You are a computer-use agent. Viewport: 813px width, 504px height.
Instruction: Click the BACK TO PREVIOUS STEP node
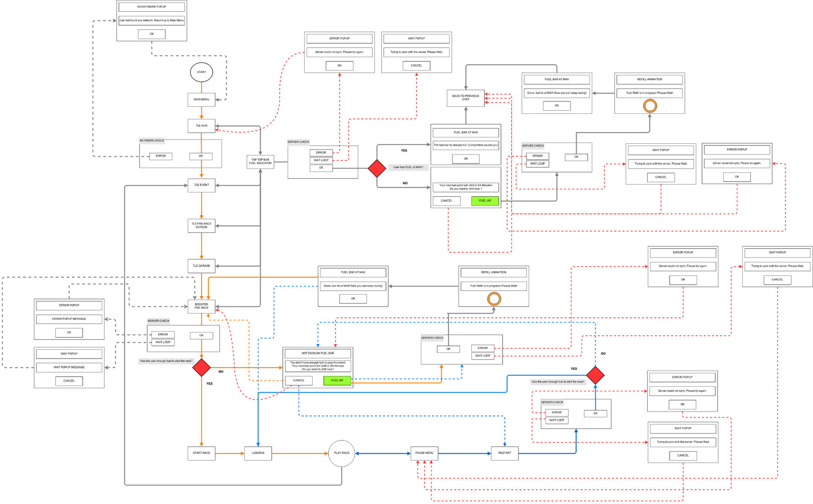click(x=465, y=98)
